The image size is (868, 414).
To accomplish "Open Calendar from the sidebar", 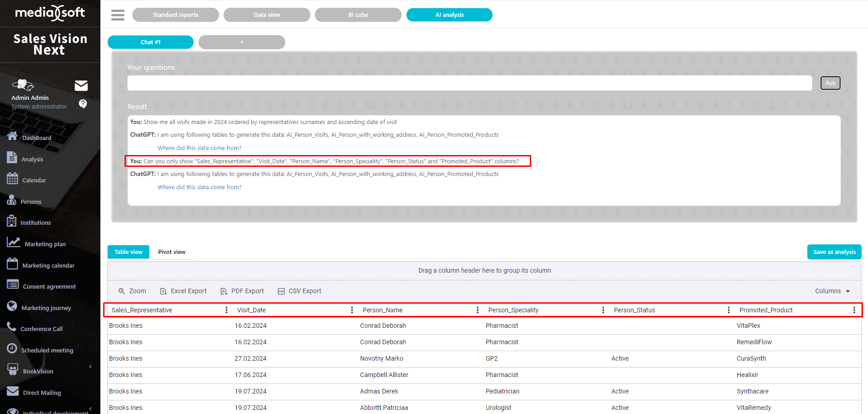I will click(x=34, y=180).
